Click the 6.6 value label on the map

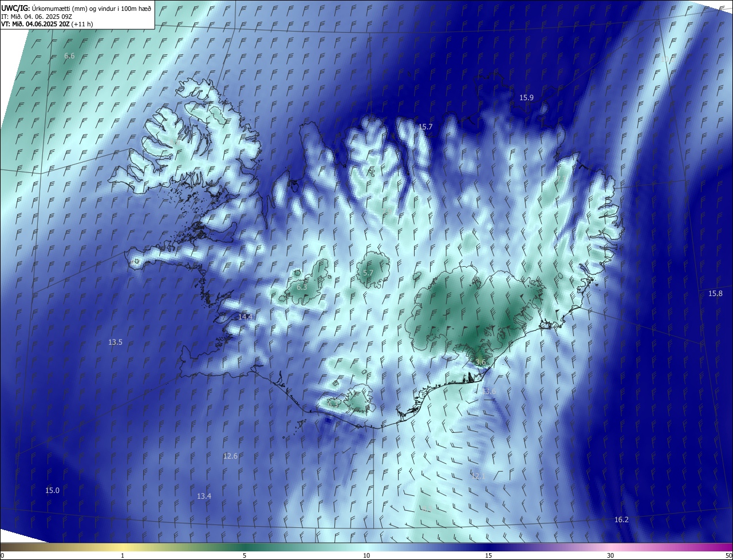(x=70, y=56)
